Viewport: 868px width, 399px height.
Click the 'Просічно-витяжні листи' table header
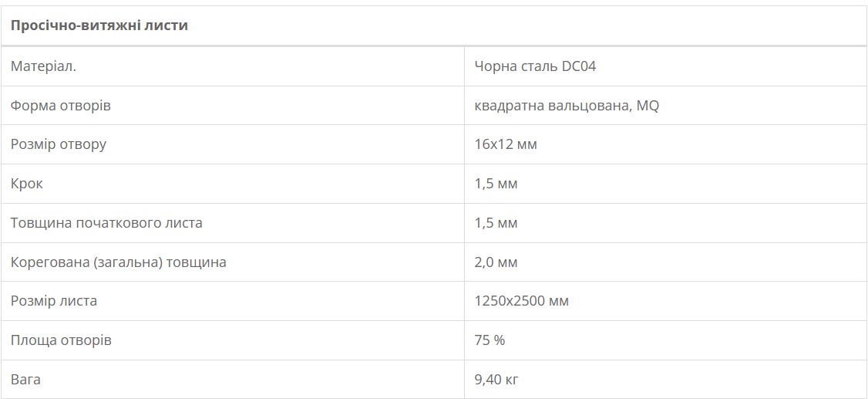click(99, 25)
